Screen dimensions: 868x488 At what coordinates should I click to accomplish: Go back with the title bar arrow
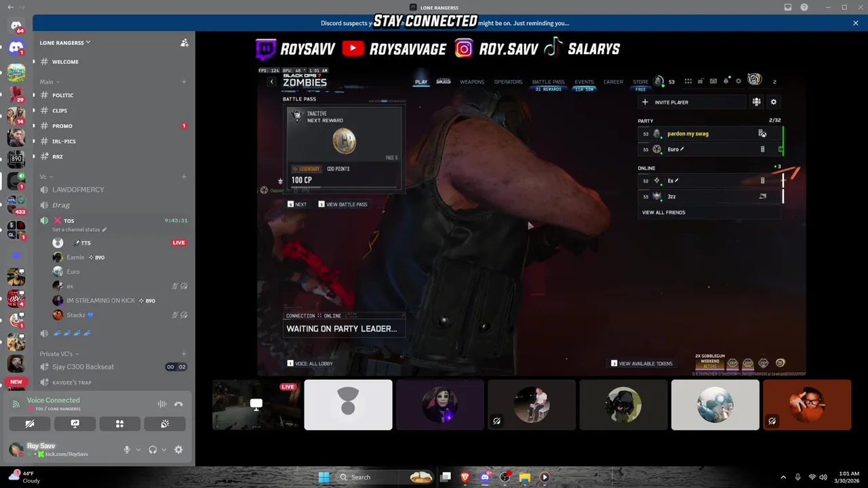(10, 7)
